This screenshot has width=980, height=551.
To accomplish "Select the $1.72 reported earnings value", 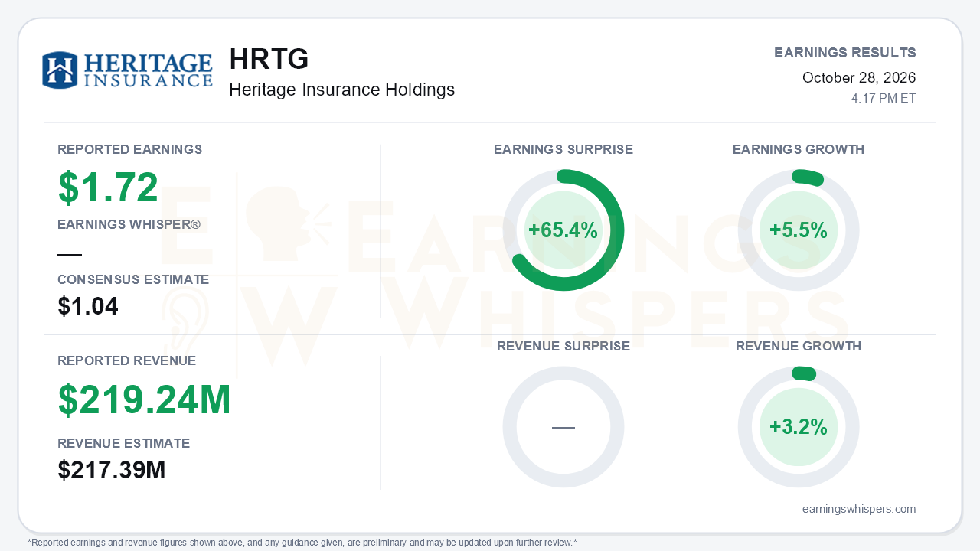I will [108, 187].
